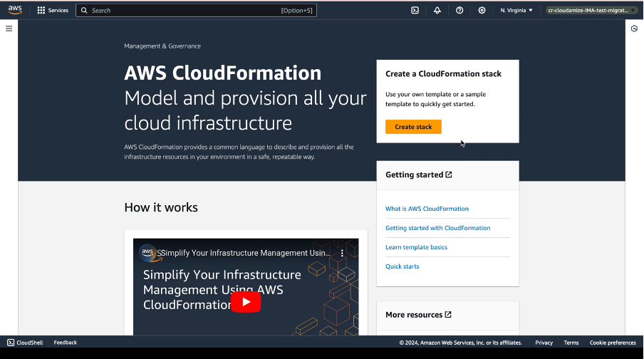Play the CloudFormation YouTube video
644x359 pixels.
(246, 302)
